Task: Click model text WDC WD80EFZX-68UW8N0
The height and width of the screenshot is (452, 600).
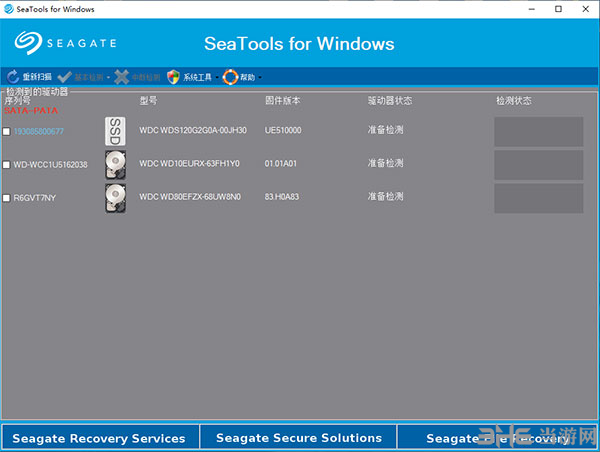Action: tap(190, 197)
